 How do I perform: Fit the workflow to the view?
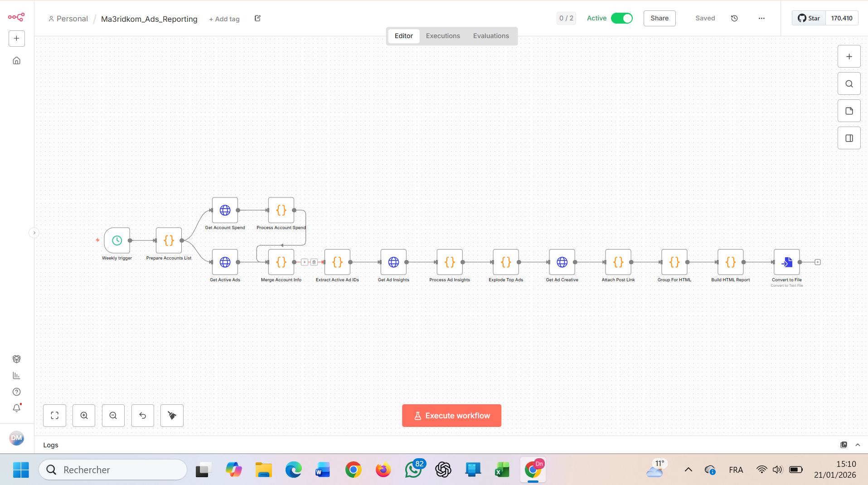[x=54, y=415]
